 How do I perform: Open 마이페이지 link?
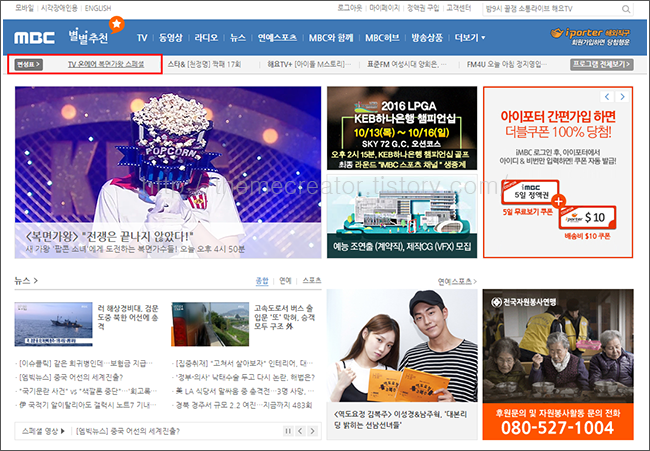coord(385,8)
